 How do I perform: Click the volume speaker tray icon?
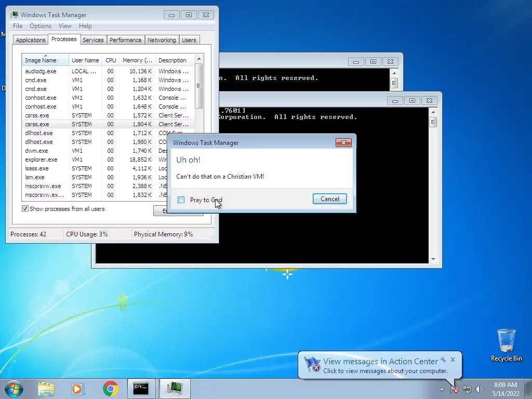pos(480,389)
